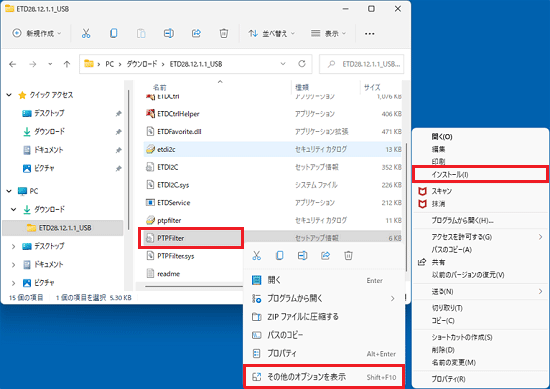Click the Share icon in Explorer toolbar
The height and width of the screenshot is (389, 550).
196,33
